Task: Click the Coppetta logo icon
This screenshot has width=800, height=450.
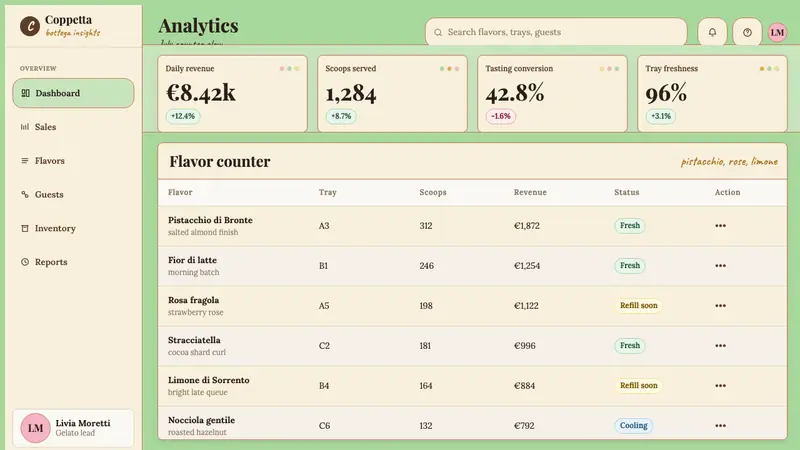Action: click(x=30, y=26)
